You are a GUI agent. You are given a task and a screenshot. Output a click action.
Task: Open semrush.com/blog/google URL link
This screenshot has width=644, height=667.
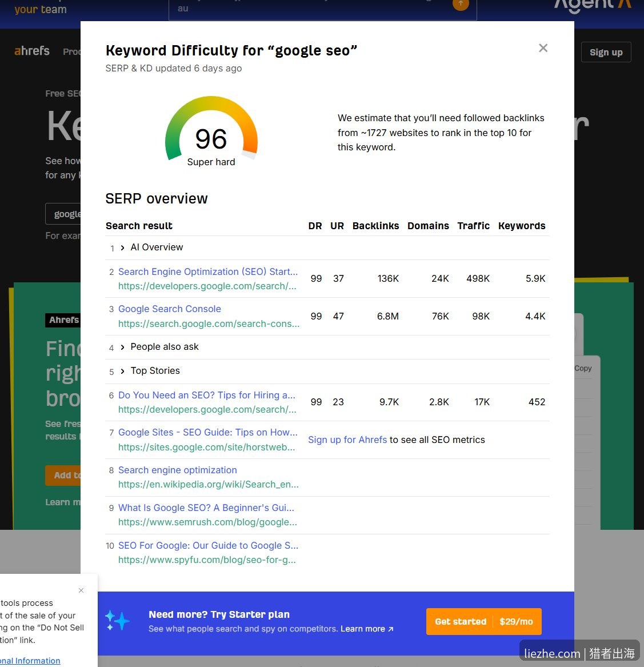point(207,522)
